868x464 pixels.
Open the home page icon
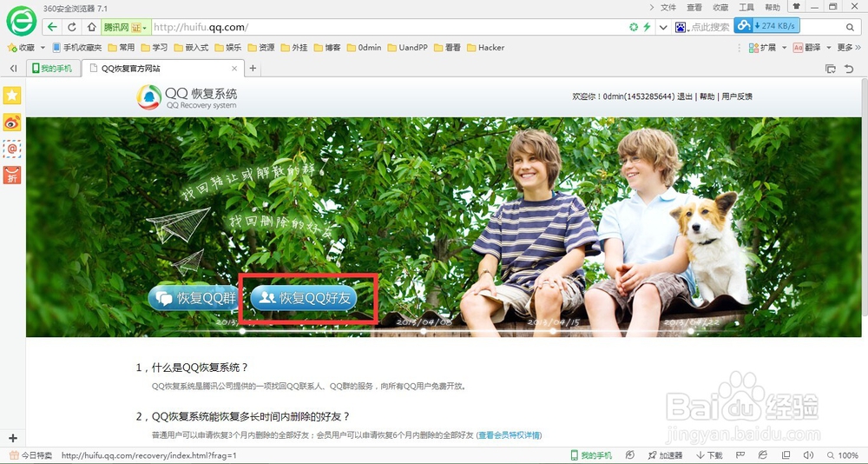92,27
